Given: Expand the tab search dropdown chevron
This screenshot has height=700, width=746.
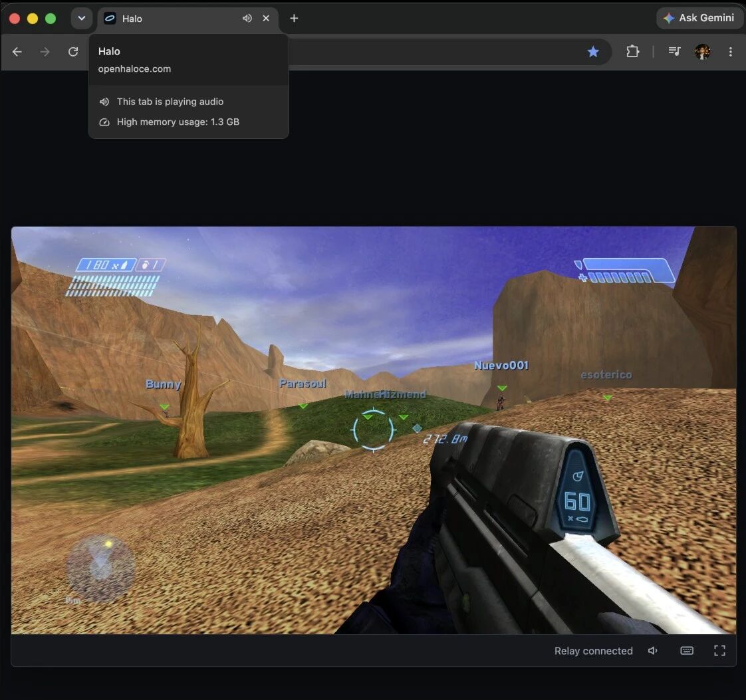Looking at the screenshot, I should [x=81, y=18].
